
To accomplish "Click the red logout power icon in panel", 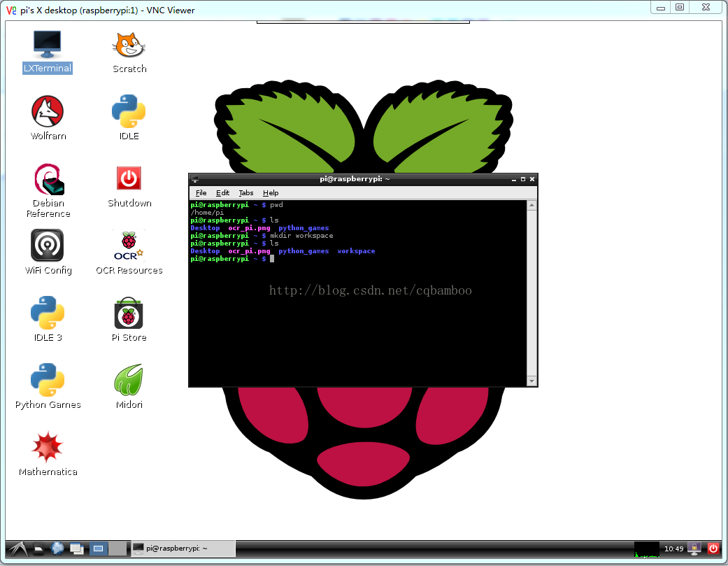I will pos(713,549).
